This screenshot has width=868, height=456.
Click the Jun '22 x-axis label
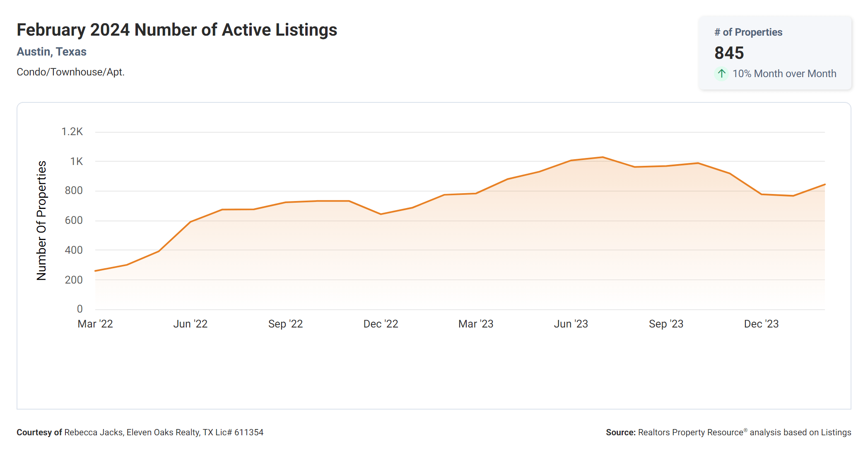coord(190,324)
